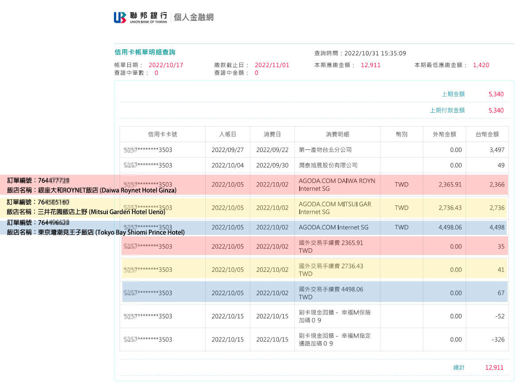This screenshot has width=532, height=392.
Task: Click the 上期付款金額 label
Action: click(448, 110)
